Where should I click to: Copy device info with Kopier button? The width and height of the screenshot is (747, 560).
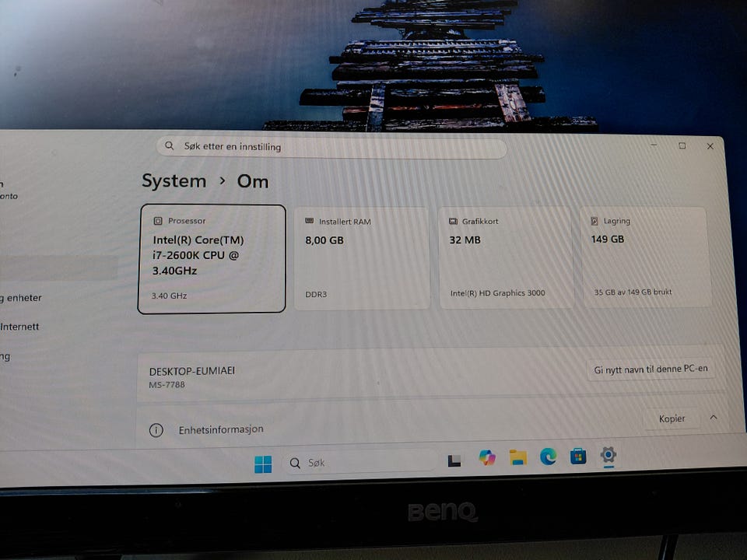click(x=672, y=418)
